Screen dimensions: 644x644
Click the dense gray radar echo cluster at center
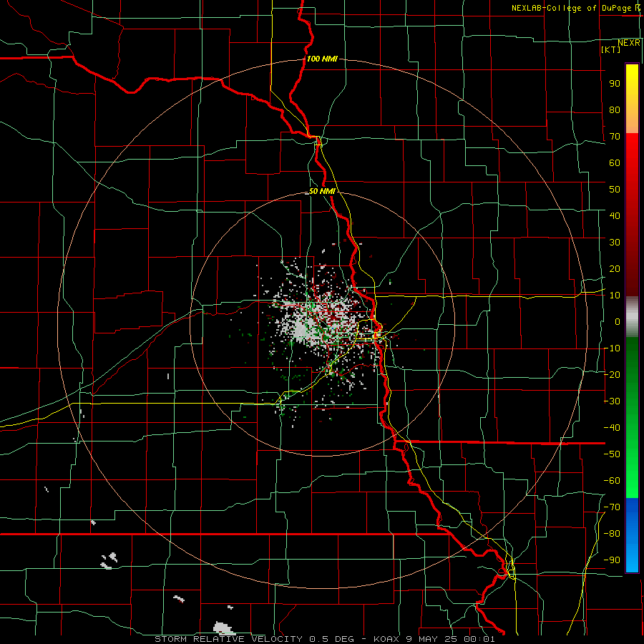[303, 328]
